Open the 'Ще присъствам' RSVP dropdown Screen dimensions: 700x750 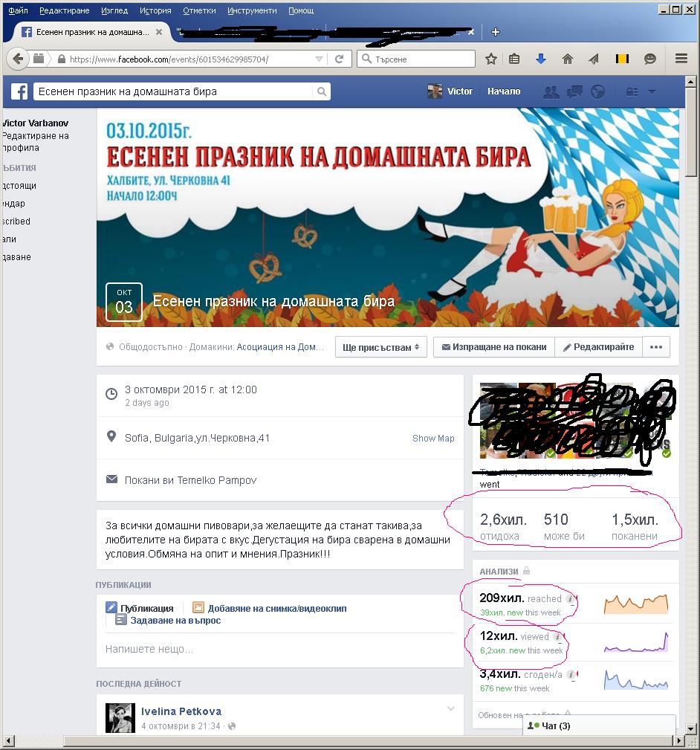tap(381, 347)
